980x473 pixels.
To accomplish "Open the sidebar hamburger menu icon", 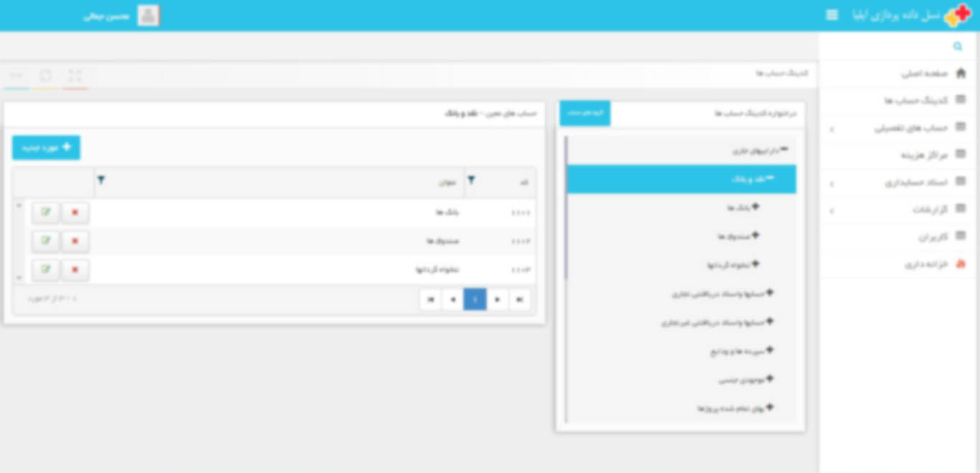I will pos(831,14).
